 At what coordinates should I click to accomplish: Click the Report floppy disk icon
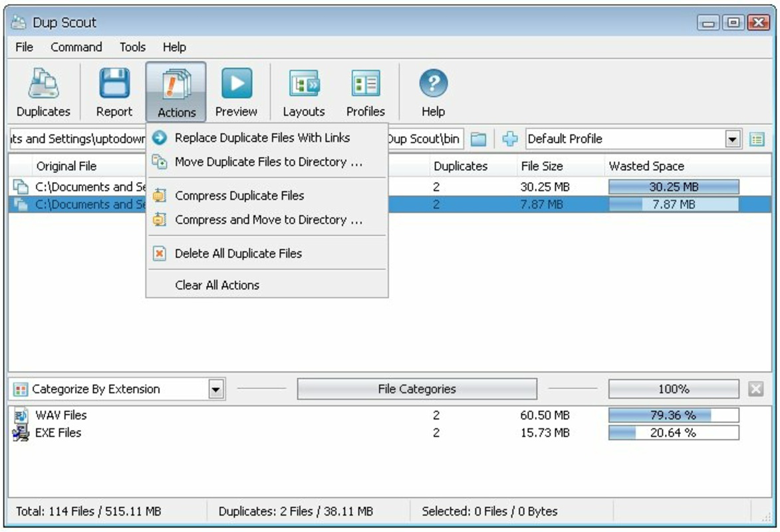114,82
